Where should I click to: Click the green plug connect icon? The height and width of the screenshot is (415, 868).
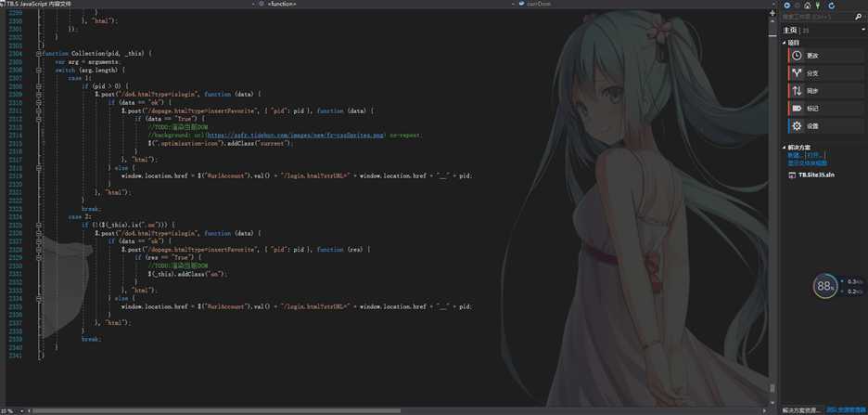[x=818, y=5]
